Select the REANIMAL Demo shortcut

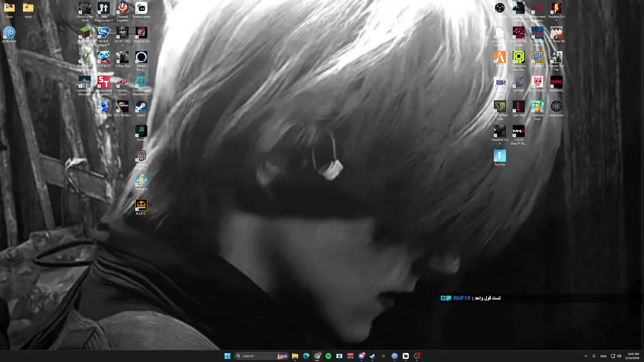(537, 37)
